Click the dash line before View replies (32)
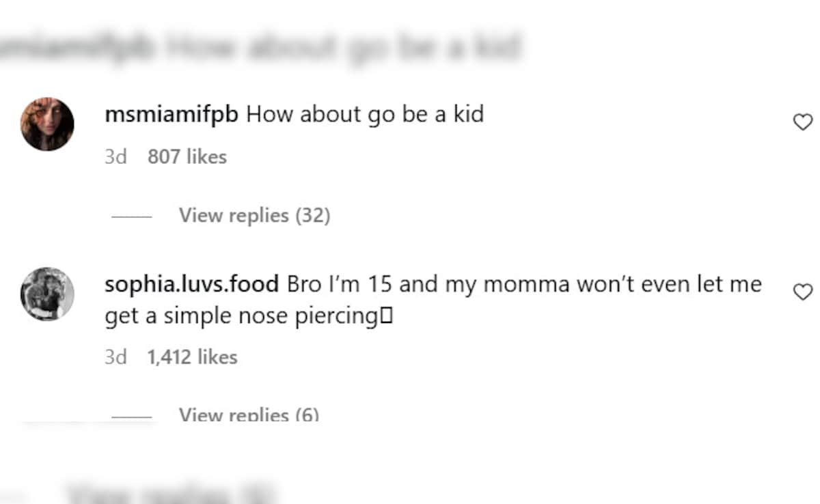Screen dimensions: 820x504 pos(131,216)
